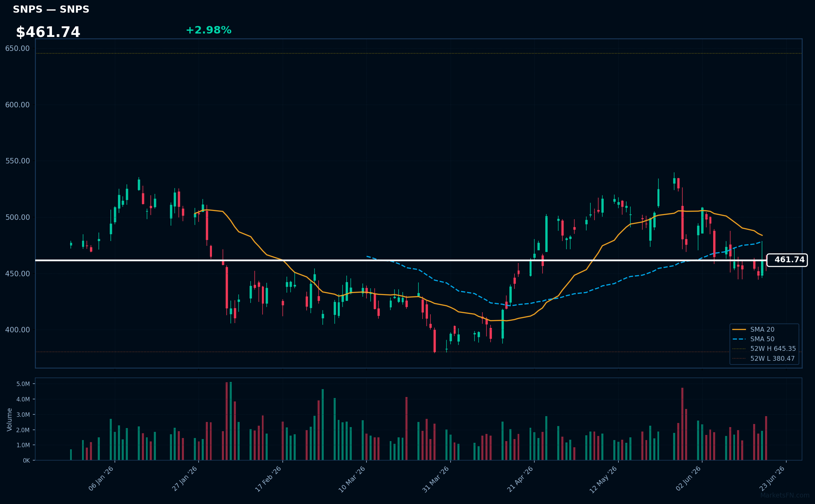
Task: Click the 2.0M volume axis label
Action: click(x=23, y=430)
